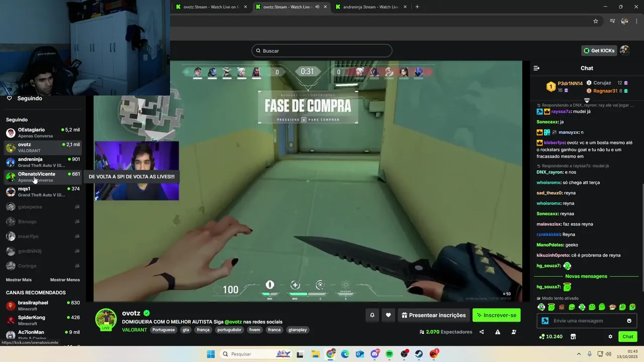The image size is (644, 362).
Task: Open File Explorer from taskbar
Action: click(315, 354)
